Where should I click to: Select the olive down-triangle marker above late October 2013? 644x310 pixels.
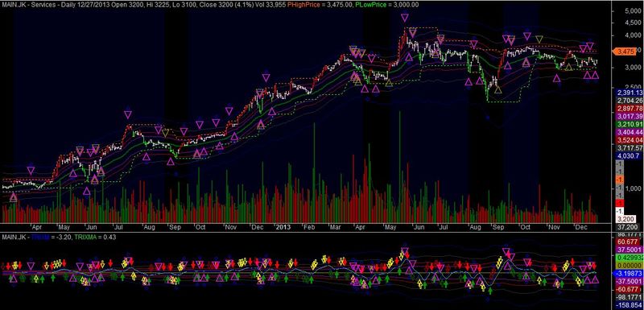pos(539,39)
